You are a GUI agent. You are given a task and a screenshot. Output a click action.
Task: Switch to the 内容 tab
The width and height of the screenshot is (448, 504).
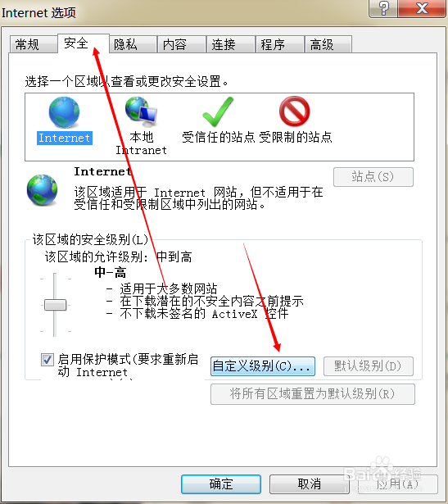pyautogui.click(x=182, y=44)
